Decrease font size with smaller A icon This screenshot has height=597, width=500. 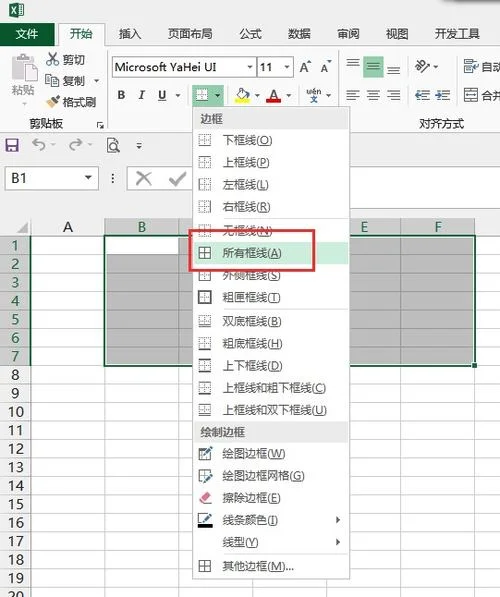pos(326,67)
